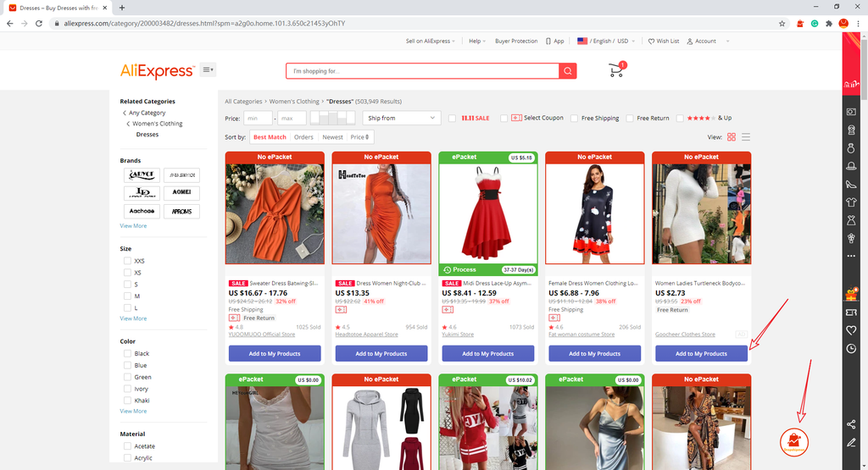This screenshot has height=470, width=868.
Task: Click the dress category sidebar icon
Action: (x=851, y=219)
